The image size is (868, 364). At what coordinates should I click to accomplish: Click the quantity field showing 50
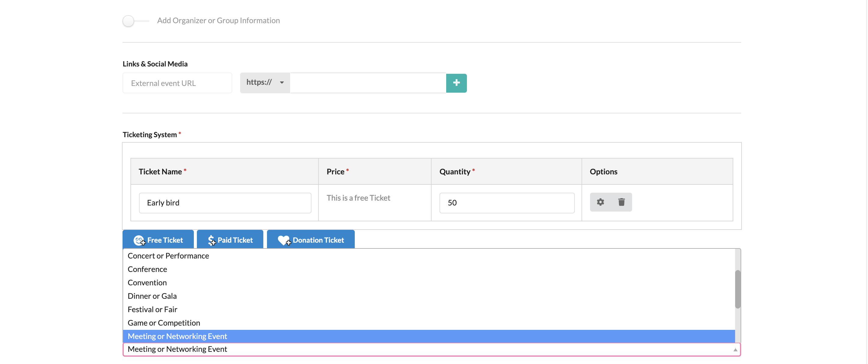507,203
